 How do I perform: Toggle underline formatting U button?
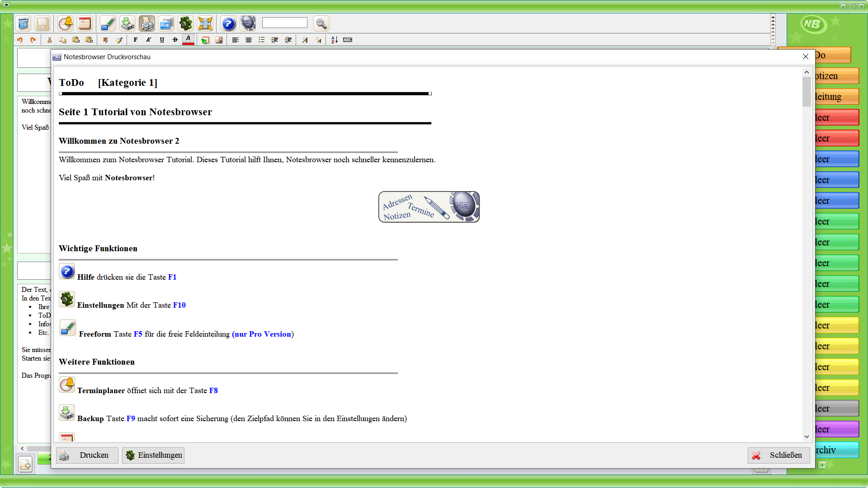(162, 40)
